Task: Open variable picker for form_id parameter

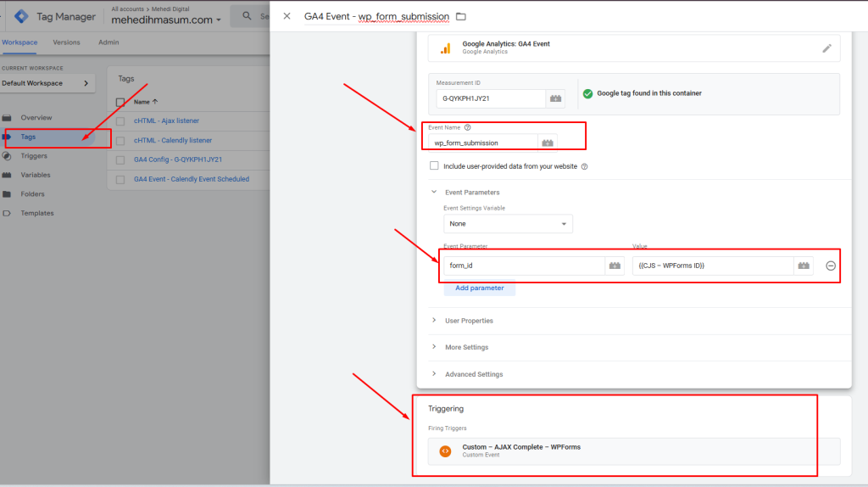Action: (x=615, y=266)
